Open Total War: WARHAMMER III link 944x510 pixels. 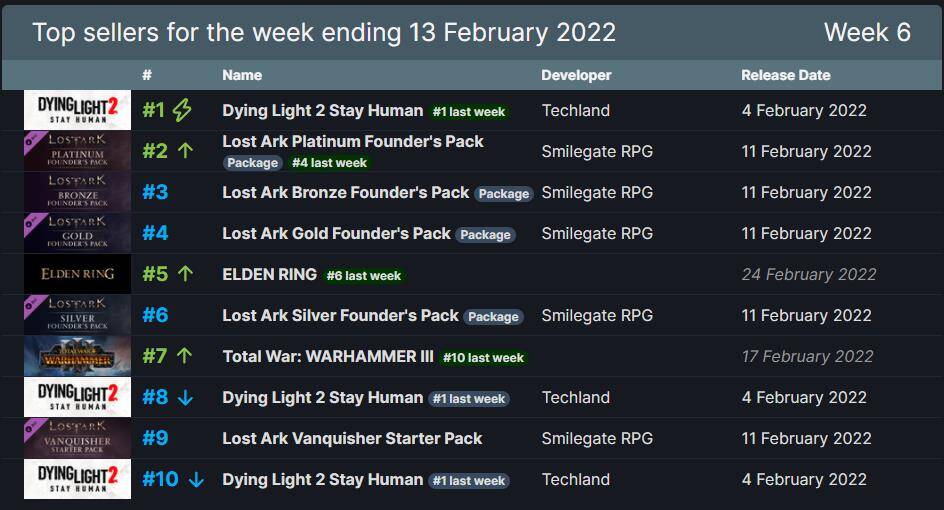pyautogui.click(x=328, y=356)
